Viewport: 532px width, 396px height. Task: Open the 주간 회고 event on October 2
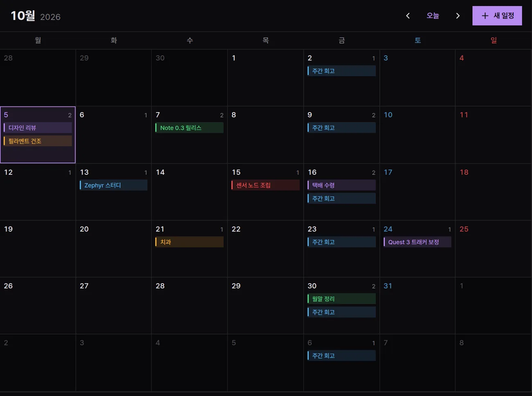coord(341,71)
